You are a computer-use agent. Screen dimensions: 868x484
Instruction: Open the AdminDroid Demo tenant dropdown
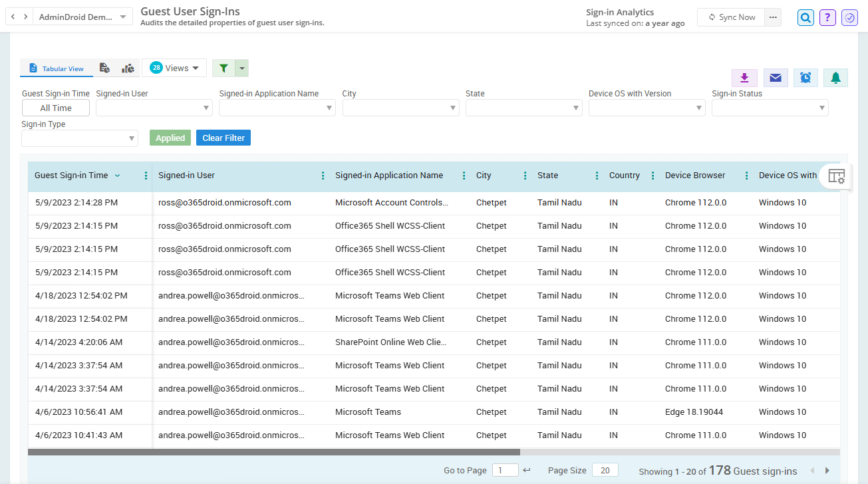83,17
